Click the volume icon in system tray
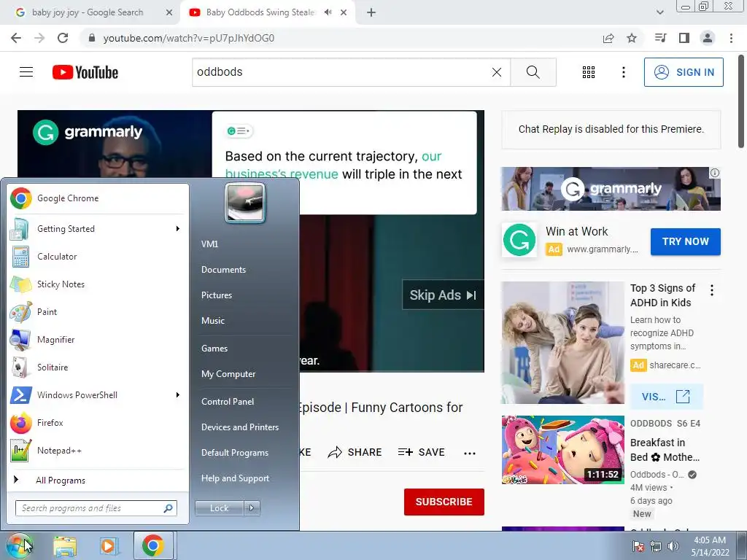The height and width of the screenshot is (560, 747). 673,546
